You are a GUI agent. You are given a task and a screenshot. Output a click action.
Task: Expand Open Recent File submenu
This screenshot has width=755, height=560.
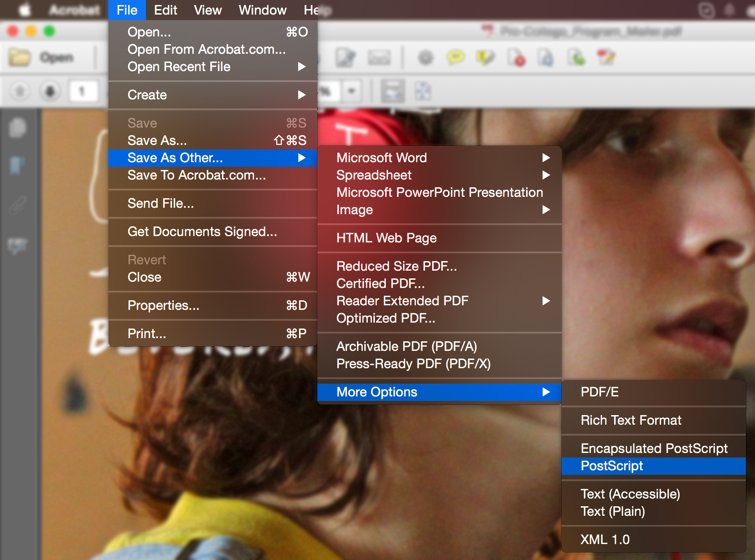point(213,67)
